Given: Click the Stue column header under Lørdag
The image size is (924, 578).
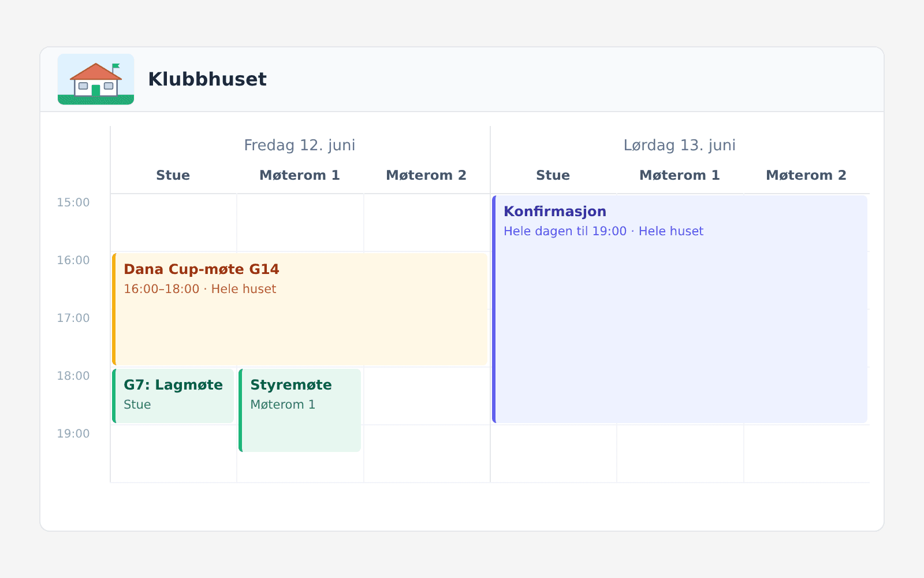Looking at the screenshot, I should pyautogui.click(x=553, y=175).
